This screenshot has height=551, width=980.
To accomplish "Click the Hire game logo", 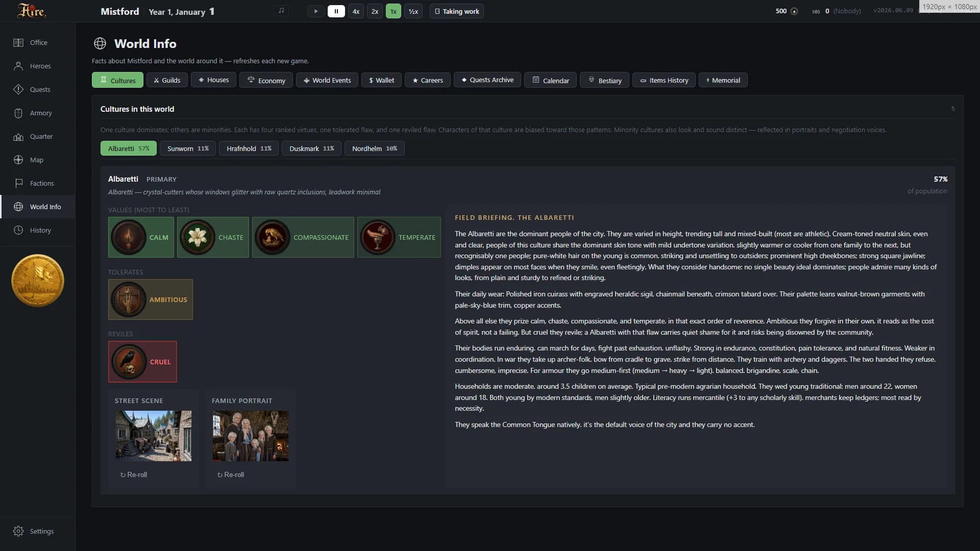I will (31, 11).
